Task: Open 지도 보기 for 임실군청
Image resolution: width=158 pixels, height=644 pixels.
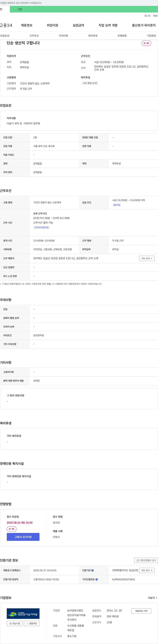Action: [147, 570]
